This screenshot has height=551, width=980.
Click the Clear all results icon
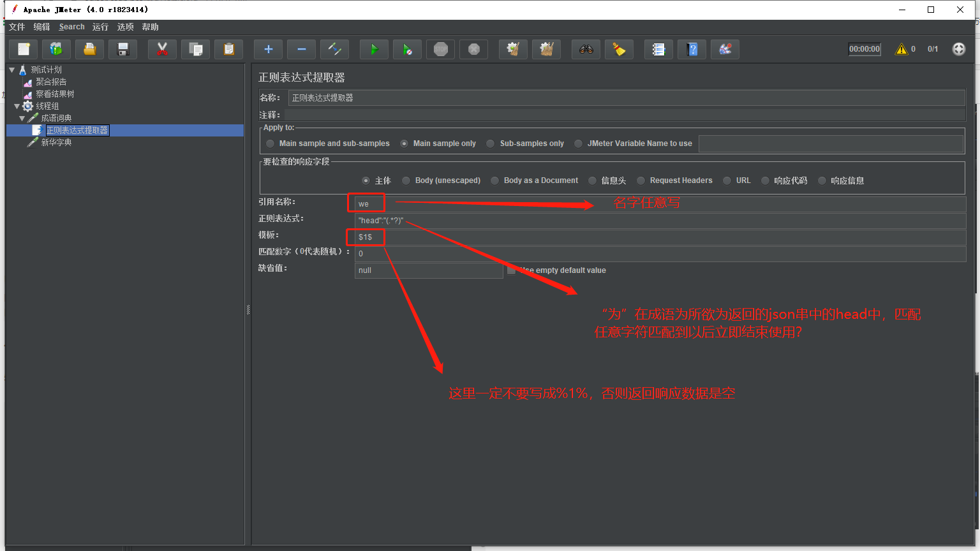[546, 49]
